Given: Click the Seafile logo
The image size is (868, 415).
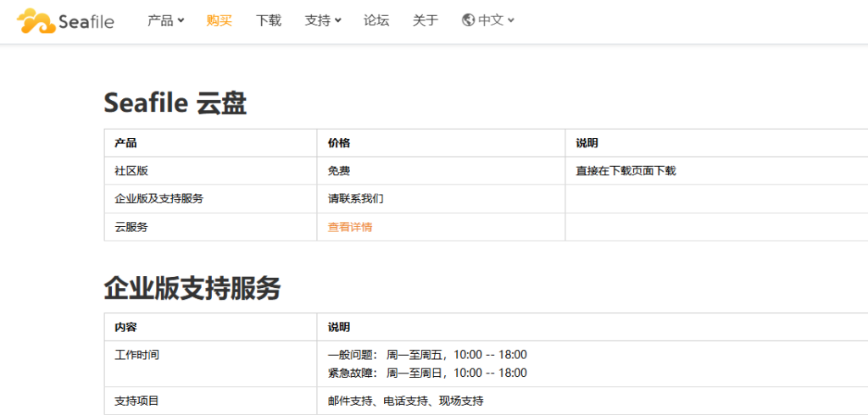Looking at the screenshot, I should click(65, 21).
